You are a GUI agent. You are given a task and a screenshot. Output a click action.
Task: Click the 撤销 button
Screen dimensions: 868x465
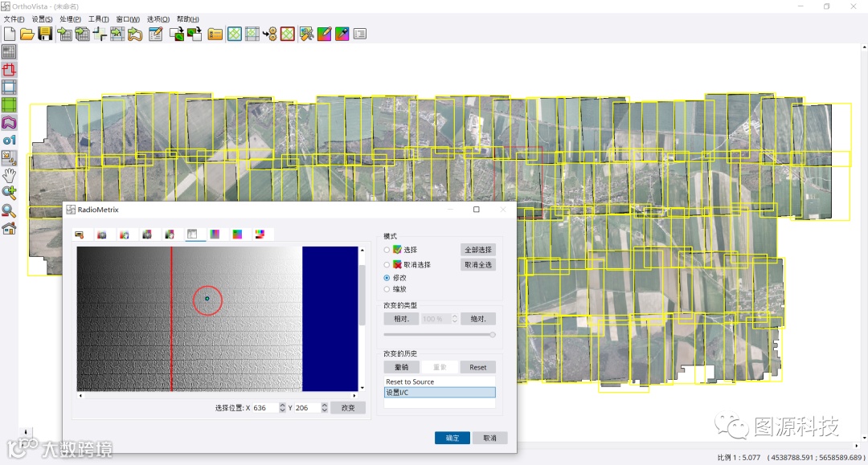(401, 367)
